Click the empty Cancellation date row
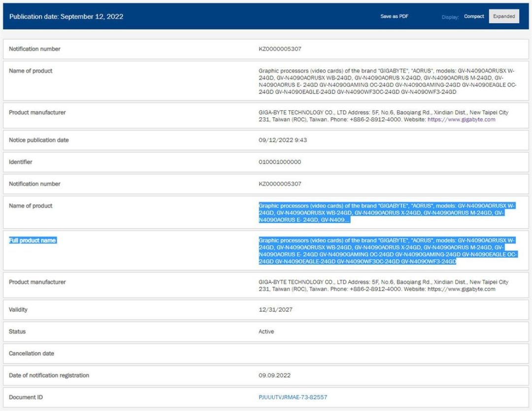Image resolution: width=532 pixels, height=411 pixels. click(266, 353)
